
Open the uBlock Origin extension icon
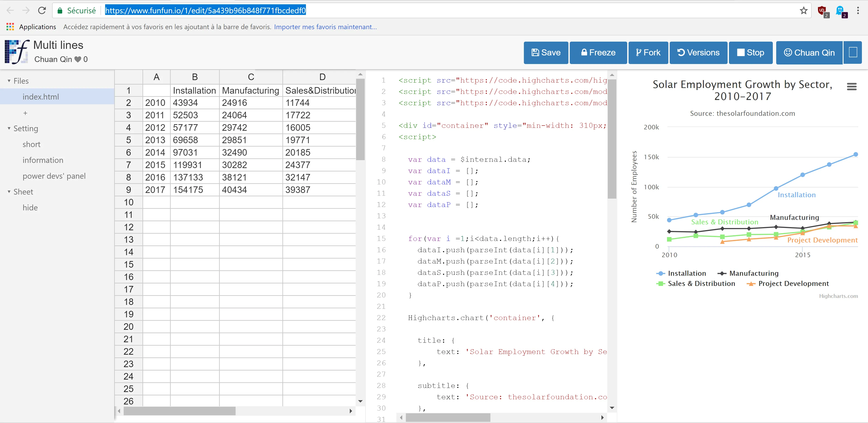[x=822, y=10]
